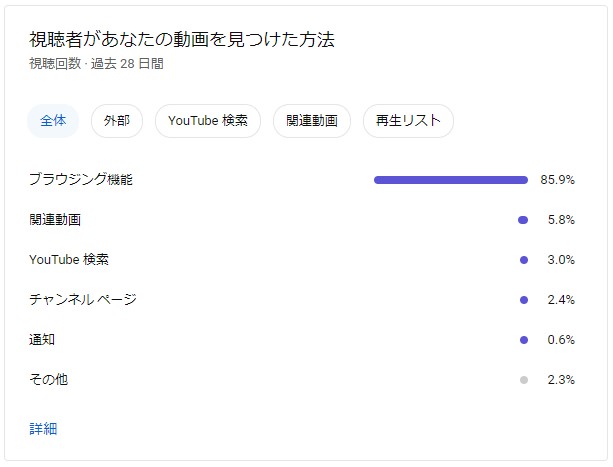Image resolution: width=613 pixels, height=467 pixels.
Task: Click the YouTube 検索 traffic source label
Action: tap(69, 260)
